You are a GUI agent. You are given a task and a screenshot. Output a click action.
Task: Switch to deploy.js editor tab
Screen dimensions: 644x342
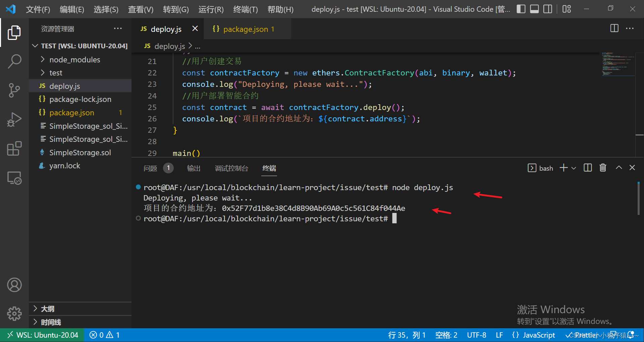click(168, 29)
